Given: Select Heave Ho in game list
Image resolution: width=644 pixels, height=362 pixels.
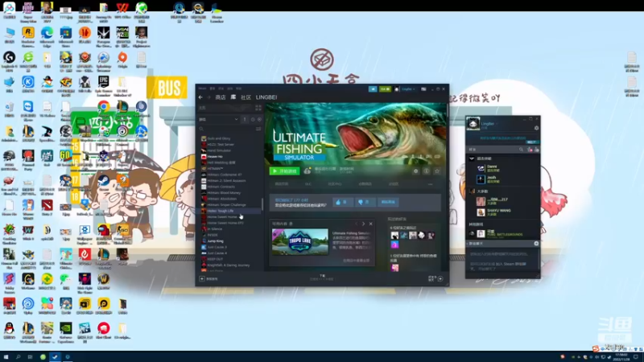Looking at the screenshot, I should [x=229, y=156].
